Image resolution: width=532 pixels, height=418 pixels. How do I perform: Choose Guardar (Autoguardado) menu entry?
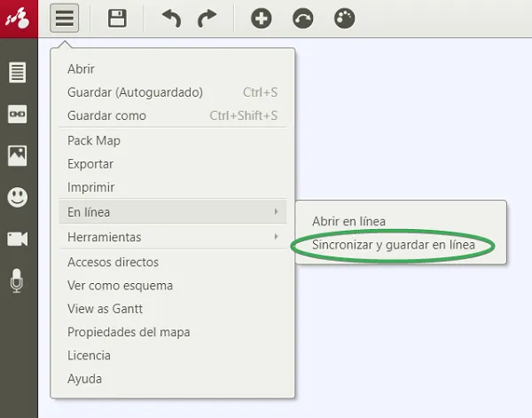(x=173, y=92)
